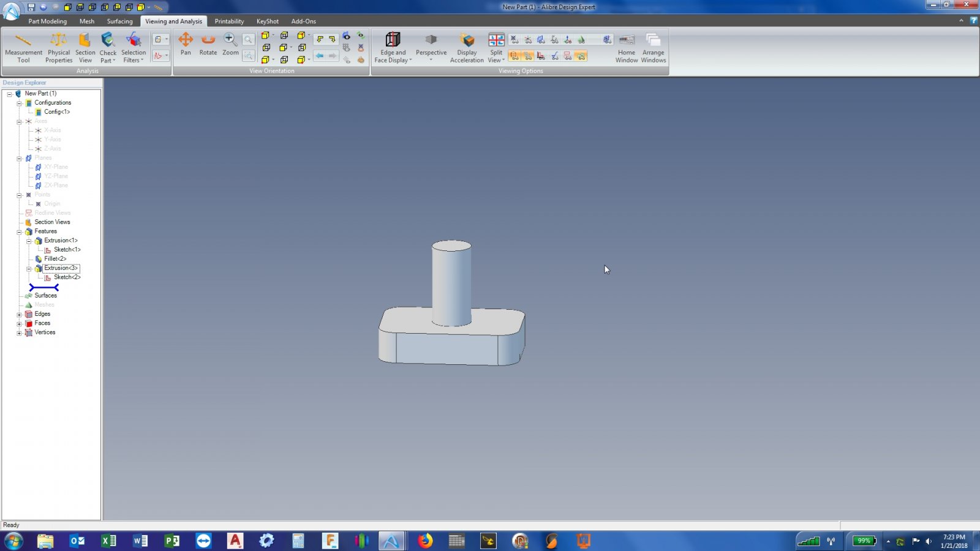This screenshot has width=980, height=551.
Task: Expand the Vertices node
Action: point(19,332)
